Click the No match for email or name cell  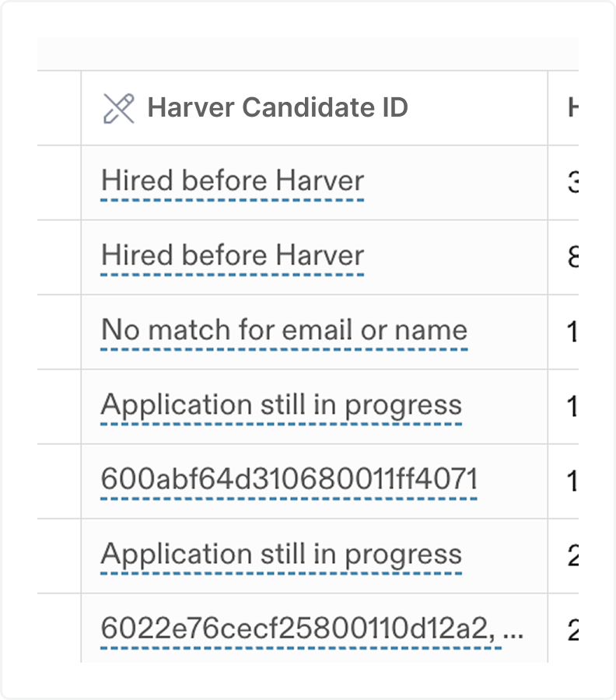[283, 331]
